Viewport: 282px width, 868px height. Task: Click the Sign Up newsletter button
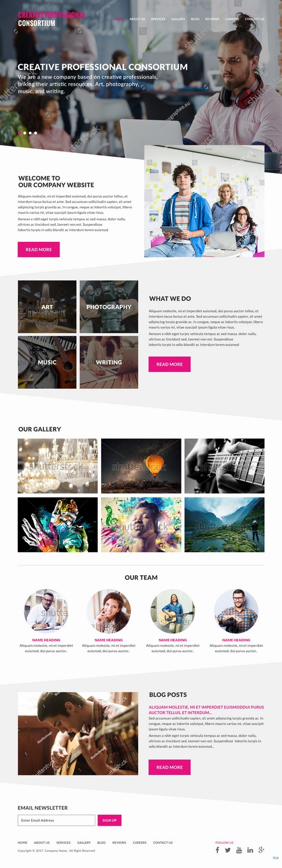click(x=109, y=820)
